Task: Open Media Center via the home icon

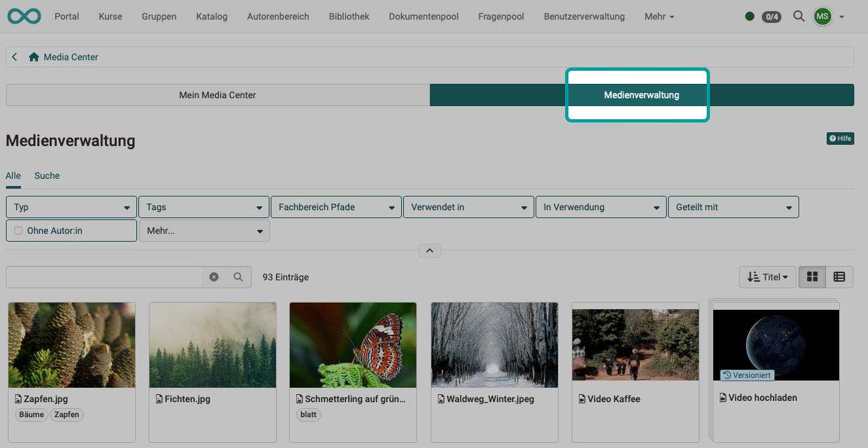Action: point(33,56)
